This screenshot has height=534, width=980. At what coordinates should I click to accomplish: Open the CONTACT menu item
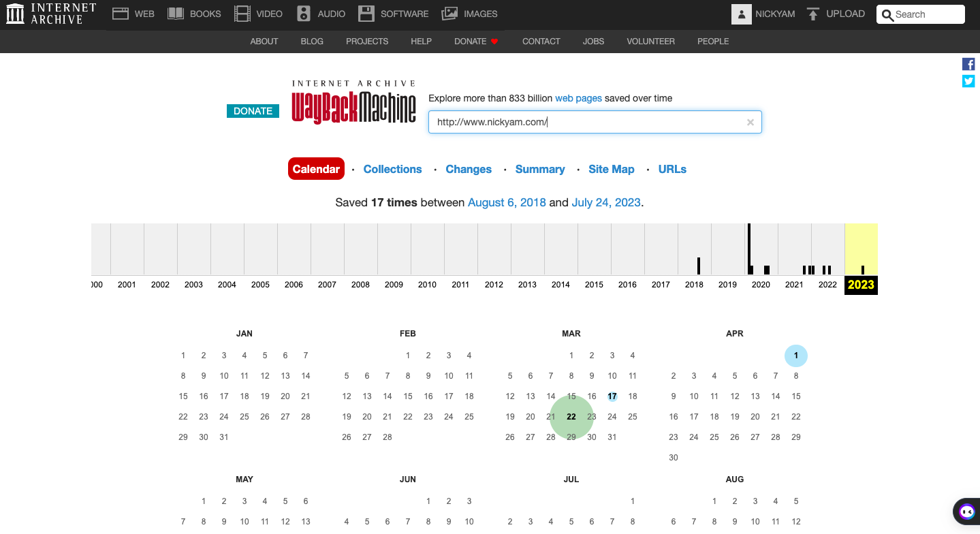click(x=541, y=42)
